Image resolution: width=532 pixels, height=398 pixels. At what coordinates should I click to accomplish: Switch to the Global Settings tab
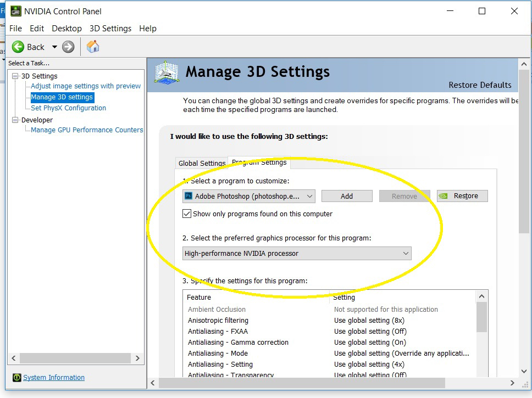coord(202,163)
